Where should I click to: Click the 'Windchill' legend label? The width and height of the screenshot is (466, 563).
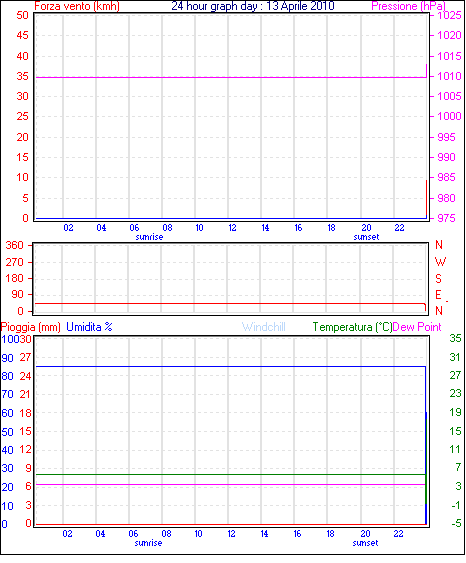[x=264, y=327]
